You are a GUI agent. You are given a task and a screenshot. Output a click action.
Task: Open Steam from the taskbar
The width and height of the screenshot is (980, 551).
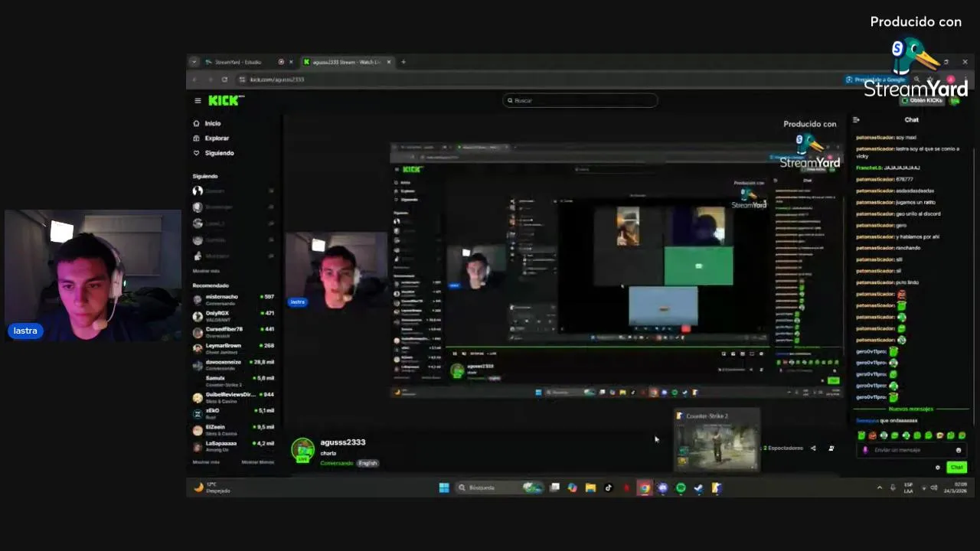click(x=698, y=487)
